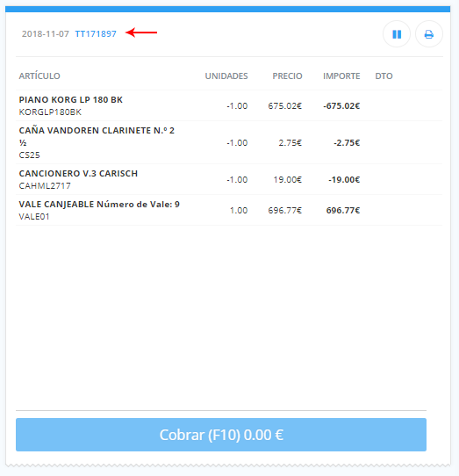This screenshot has width=459, height=476.
Task: Click the reed's 2.75€ price
Action: tap(290, 142)
